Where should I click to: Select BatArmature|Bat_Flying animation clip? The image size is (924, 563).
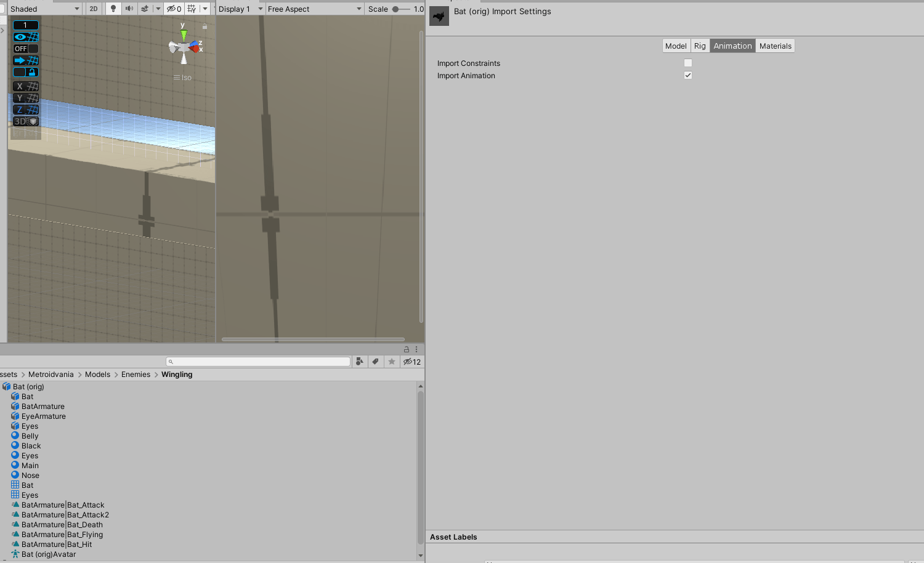coord(62,534)
